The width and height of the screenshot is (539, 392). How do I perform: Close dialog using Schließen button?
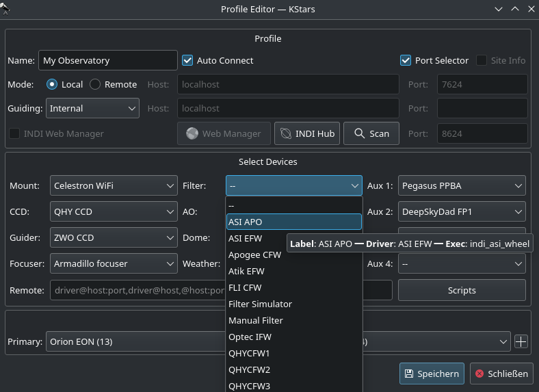(x=501, y=374)
